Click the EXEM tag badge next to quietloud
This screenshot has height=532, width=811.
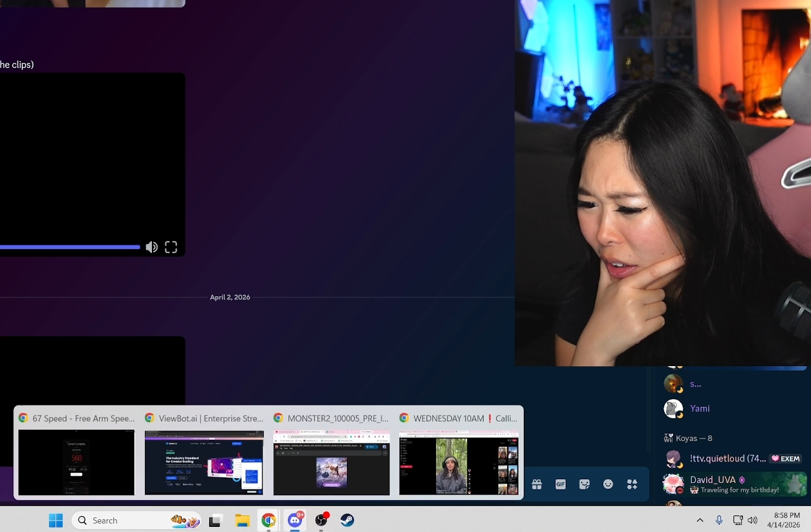click(786, 458)
